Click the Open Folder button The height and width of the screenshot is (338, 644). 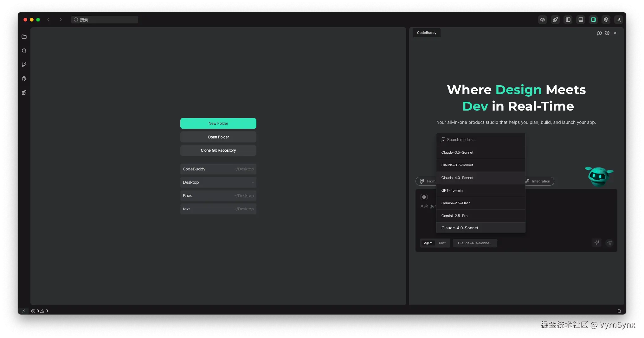pyautogui.click(x=218, y=137)
